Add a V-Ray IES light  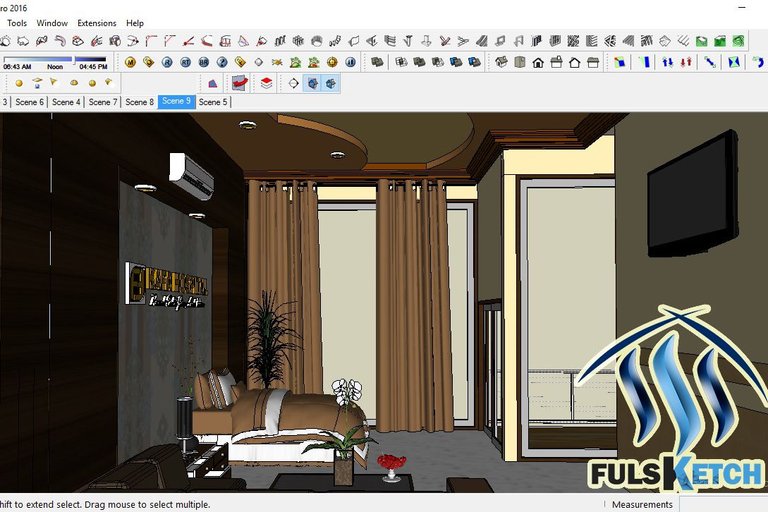109,82
